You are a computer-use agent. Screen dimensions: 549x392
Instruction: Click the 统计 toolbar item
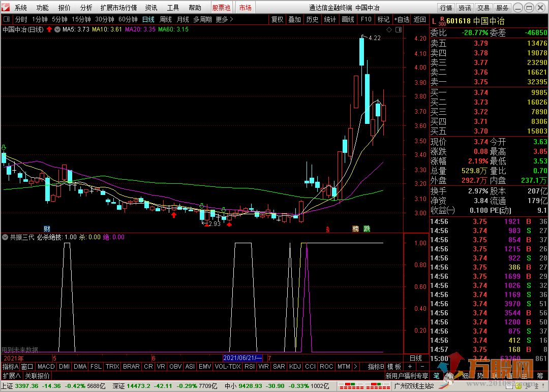330,19
